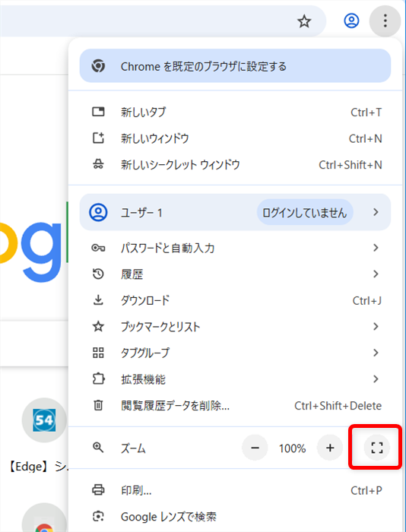Click the printer icon
Image resolution: width=406 pixels, height=532 pixels.
coord(98,490)
